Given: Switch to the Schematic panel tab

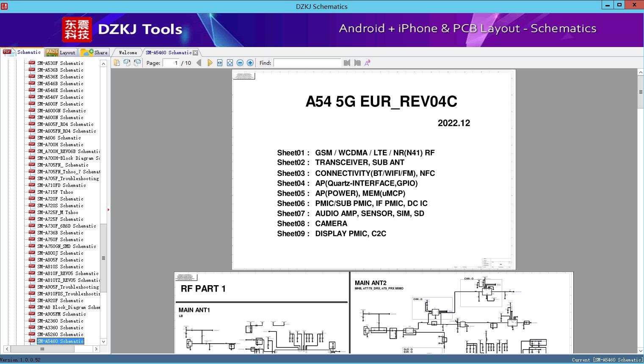Looking at the screenshot, I should (x=22, y=52).
